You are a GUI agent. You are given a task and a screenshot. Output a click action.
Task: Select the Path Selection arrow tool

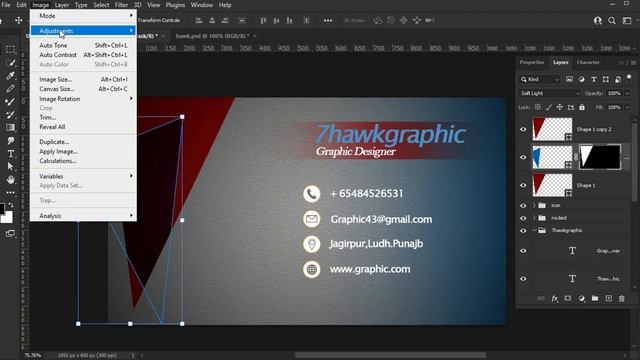[x=11, y=167]
